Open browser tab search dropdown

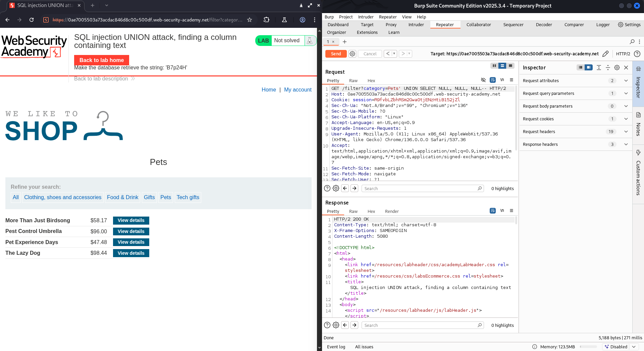coord(107,5)
